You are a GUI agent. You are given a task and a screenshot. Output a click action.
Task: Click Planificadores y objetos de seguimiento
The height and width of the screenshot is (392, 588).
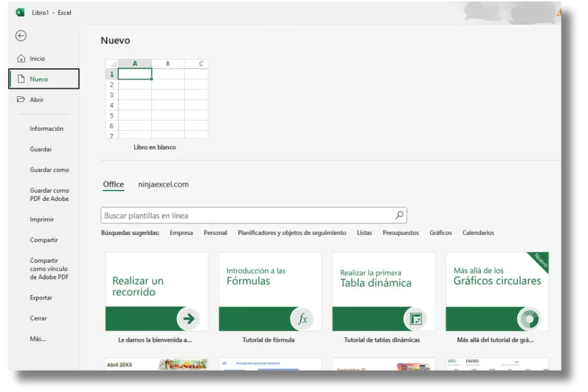(x=292, y=232)
